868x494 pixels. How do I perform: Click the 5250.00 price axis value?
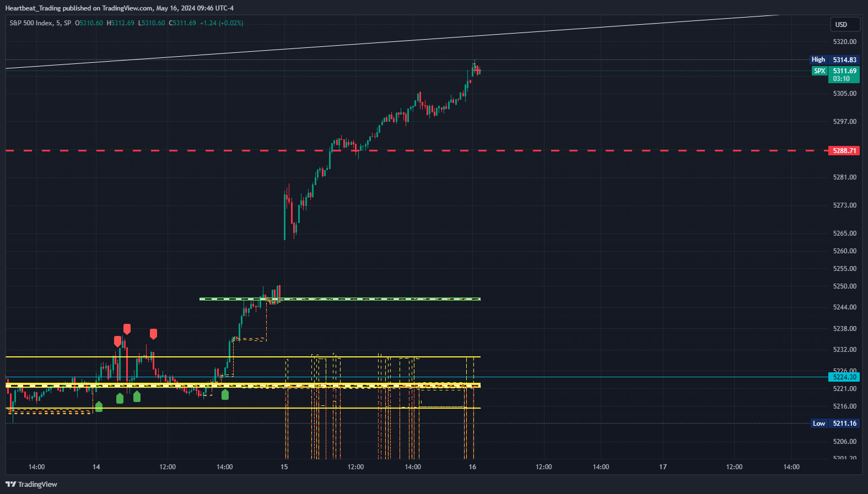pos(844,286)
